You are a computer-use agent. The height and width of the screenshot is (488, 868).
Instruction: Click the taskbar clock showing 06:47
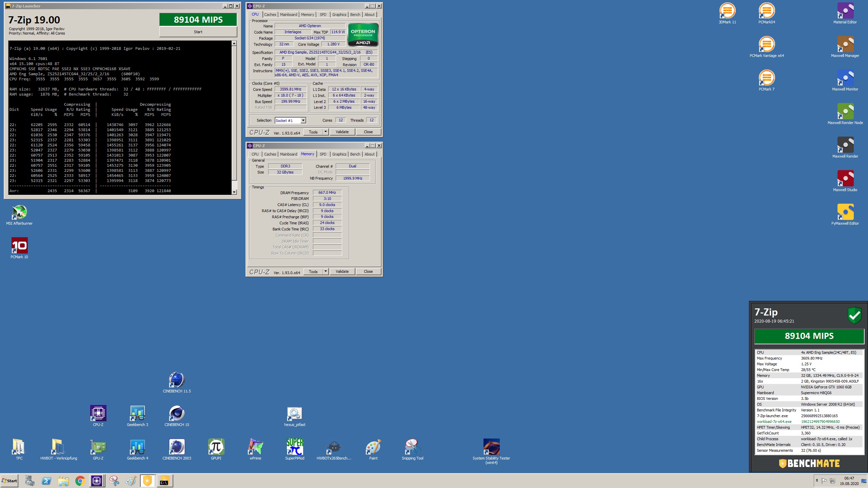[849, 481]
